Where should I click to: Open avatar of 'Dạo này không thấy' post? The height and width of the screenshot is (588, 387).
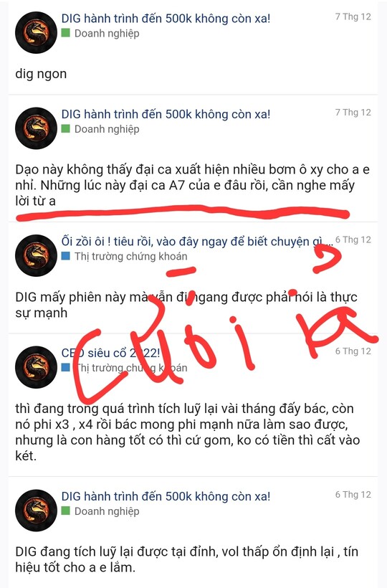[36, 128]
